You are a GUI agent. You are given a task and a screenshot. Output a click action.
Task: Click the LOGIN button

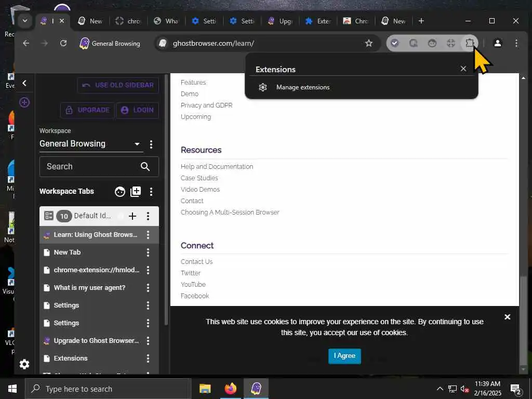point(137,110)
